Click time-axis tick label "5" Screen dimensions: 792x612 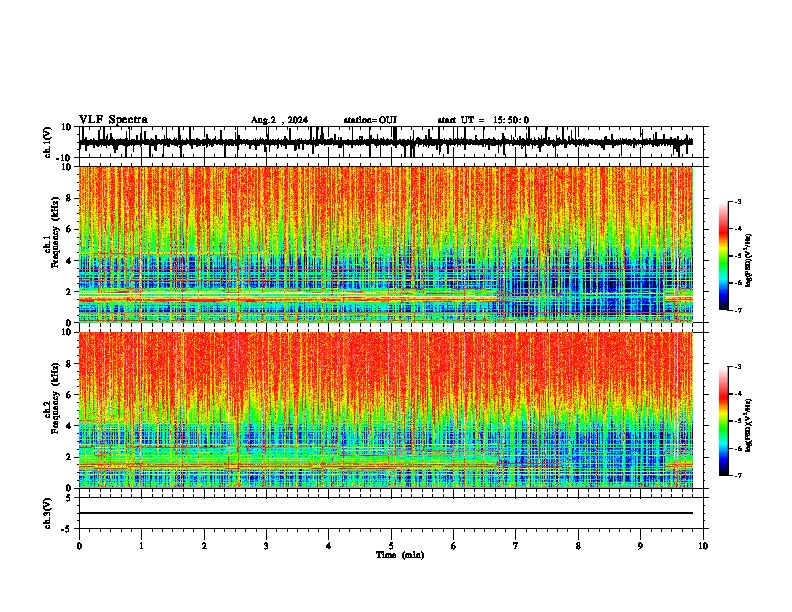391,546
